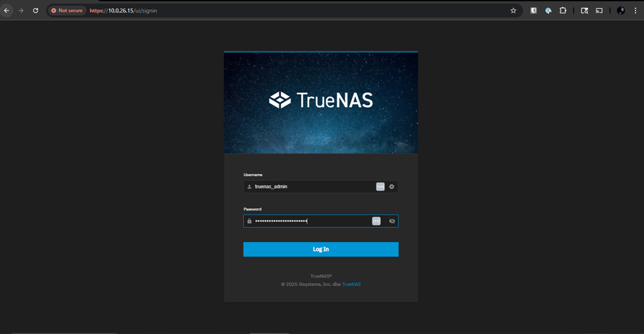Open password manager icon in Username field
Image resolution: width=644 pixels, height=334 pixels.
380,187
